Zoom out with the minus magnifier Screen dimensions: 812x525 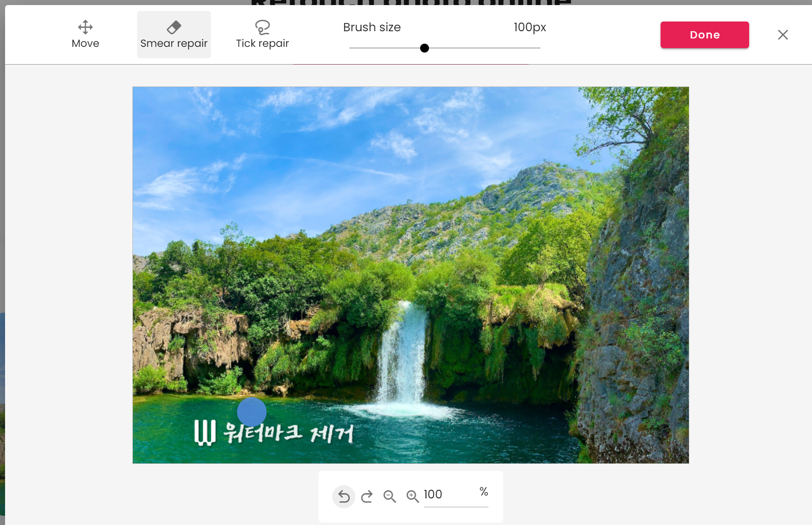point(389,497)
